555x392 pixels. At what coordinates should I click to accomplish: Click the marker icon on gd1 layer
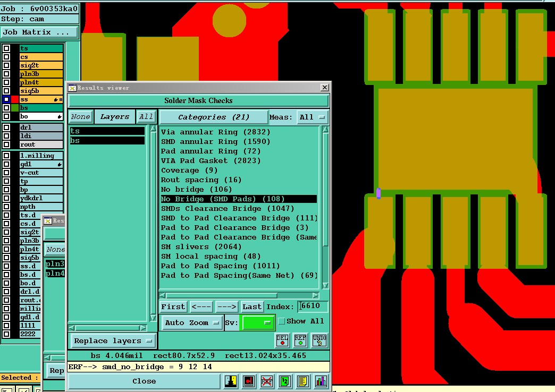pyautogui.click(x=60, y=164)
